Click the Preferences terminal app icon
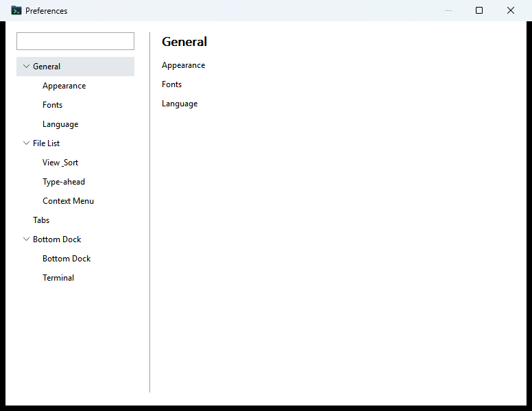Viewport: 532px width, 411px height. click(x=16, y=10)
